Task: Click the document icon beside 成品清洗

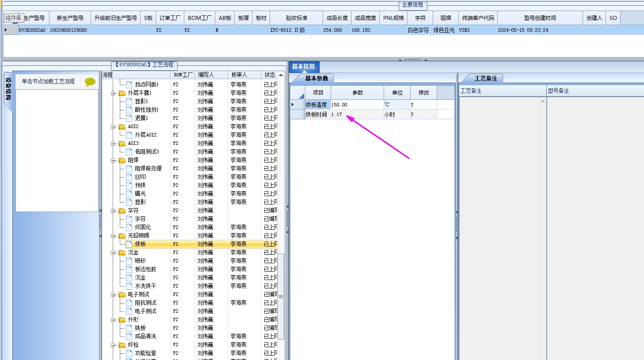Action: [129, 336]
